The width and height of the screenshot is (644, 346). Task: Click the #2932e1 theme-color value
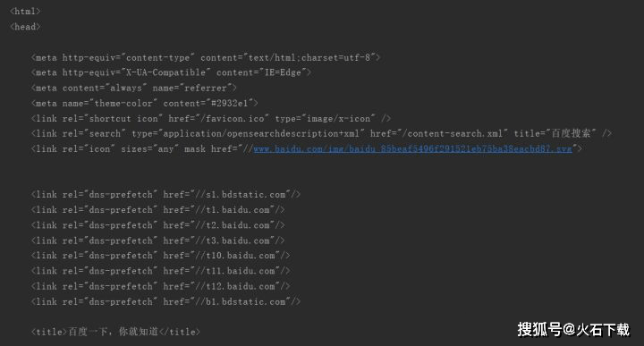pyautogui.click(x=229, y=104)
